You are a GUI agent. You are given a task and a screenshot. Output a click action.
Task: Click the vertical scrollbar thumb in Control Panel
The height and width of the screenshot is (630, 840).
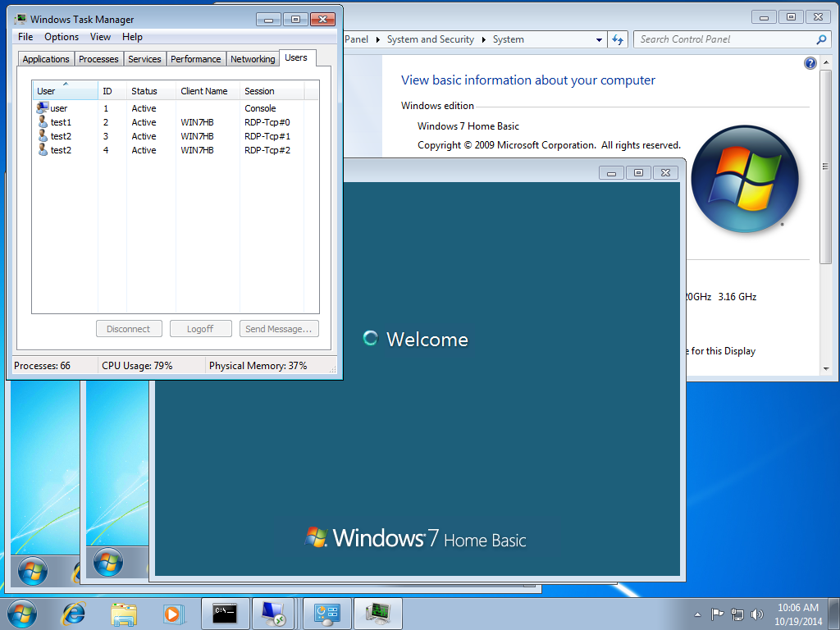click(x=825, y=166)
